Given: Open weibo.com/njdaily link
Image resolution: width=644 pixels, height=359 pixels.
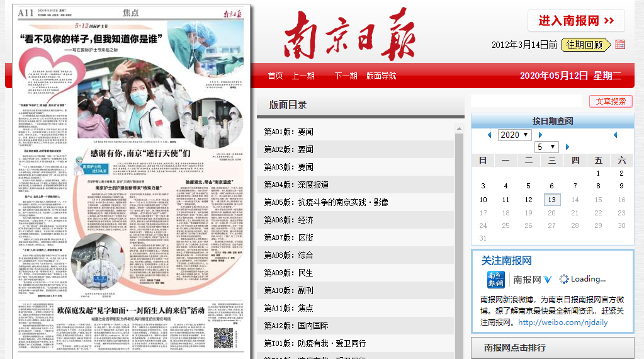Looking at the screenshot, I should 563,322.
